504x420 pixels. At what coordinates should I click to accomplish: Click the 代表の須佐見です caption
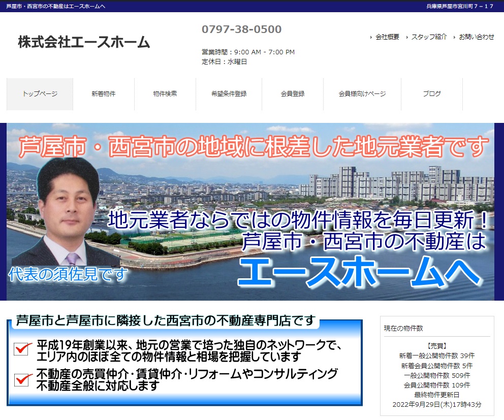coord(68,274)
